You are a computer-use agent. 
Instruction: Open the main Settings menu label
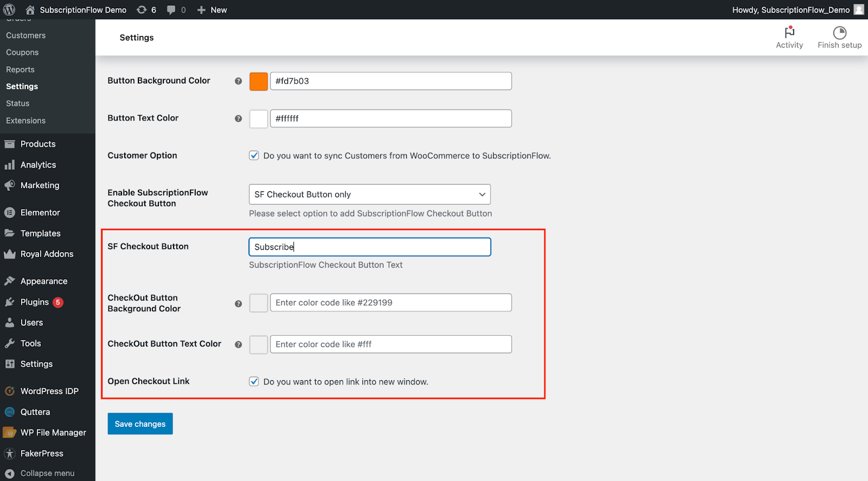point(36,364)
